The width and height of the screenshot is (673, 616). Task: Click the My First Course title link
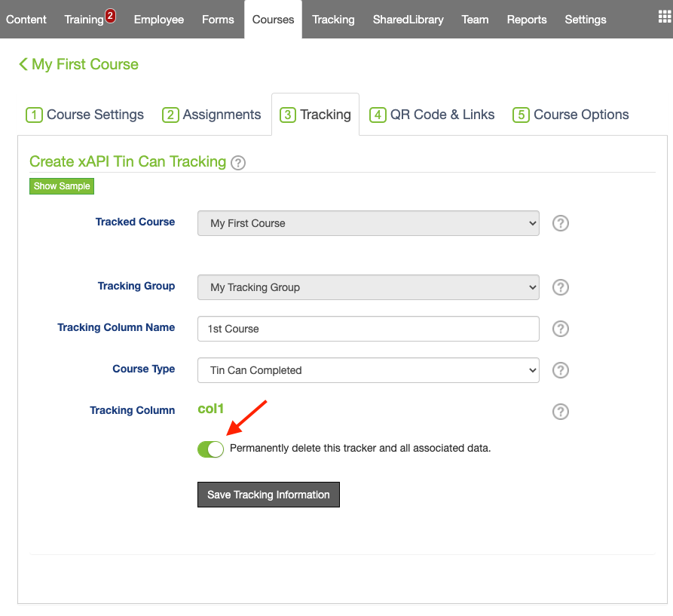(85, 64)
